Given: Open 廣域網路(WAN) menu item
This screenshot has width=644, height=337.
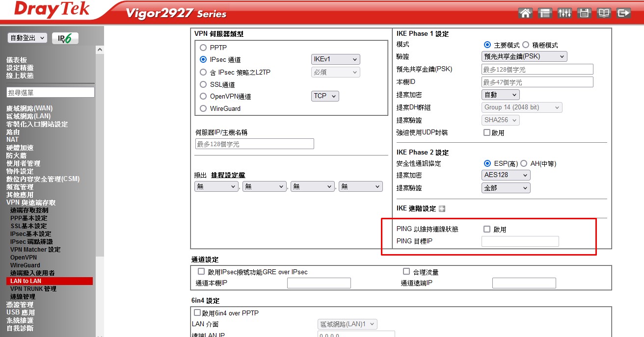Looking at the screenshot, I should click(29, 108).
